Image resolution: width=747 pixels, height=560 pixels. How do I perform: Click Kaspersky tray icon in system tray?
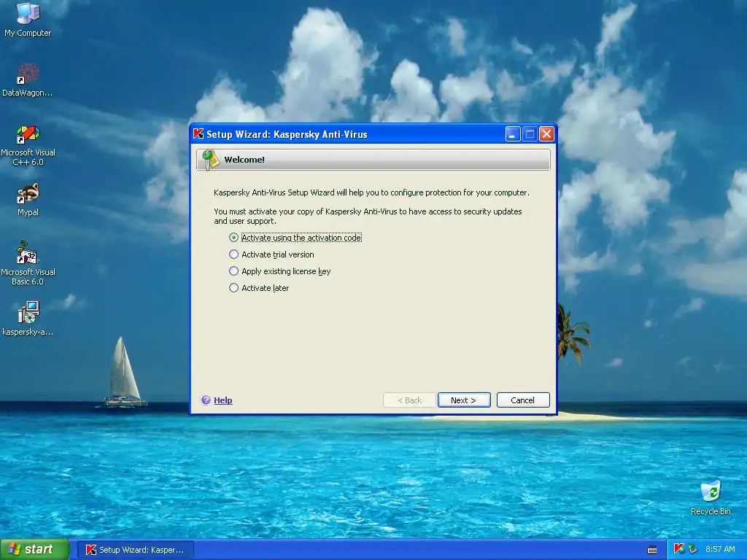(679, 549)
